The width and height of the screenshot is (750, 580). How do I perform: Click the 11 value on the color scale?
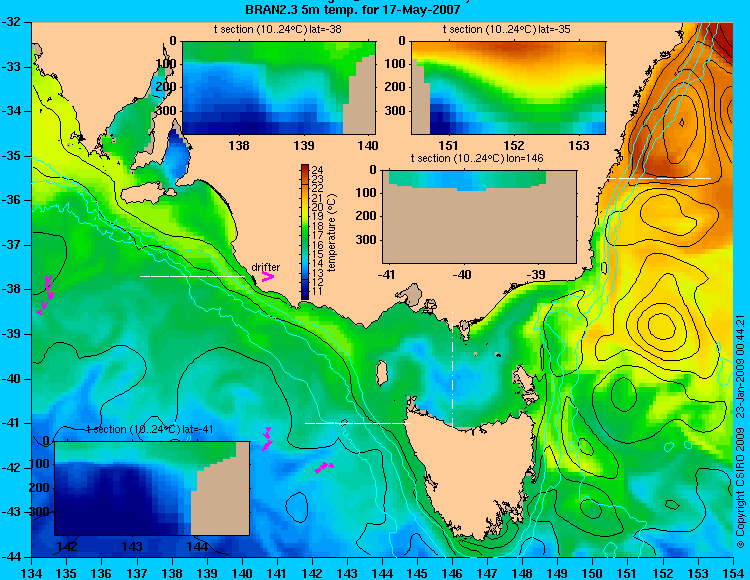[317, 292]
